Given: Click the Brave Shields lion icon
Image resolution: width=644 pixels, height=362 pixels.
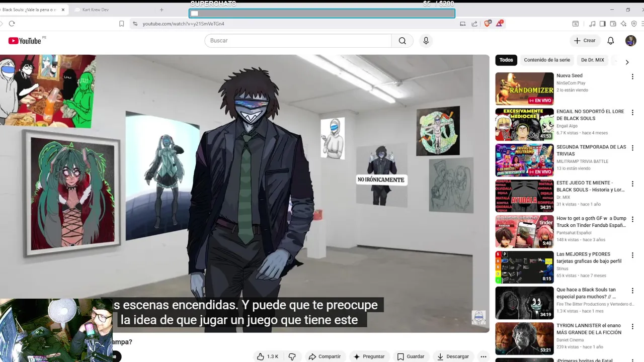Looking at the screenshot, I should 487,23.
